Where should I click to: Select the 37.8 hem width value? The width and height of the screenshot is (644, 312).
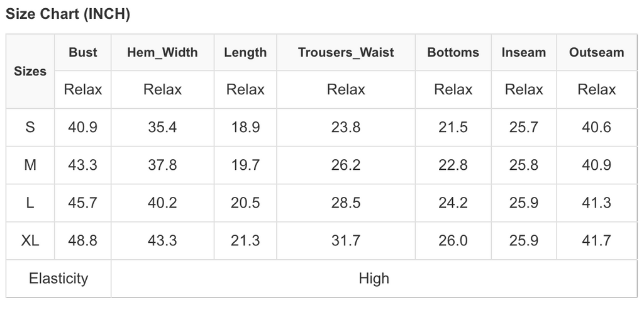[162, 165]
